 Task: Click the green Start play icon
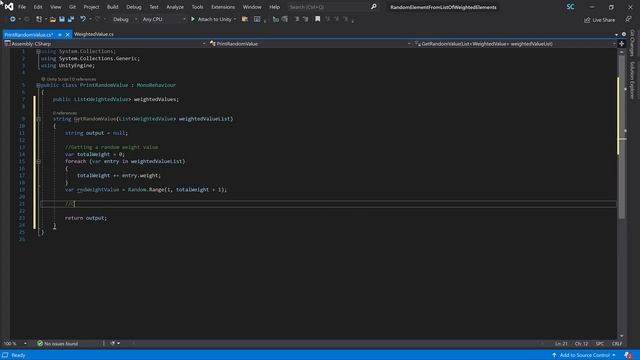pyautogui.click(x=193, y=19)
